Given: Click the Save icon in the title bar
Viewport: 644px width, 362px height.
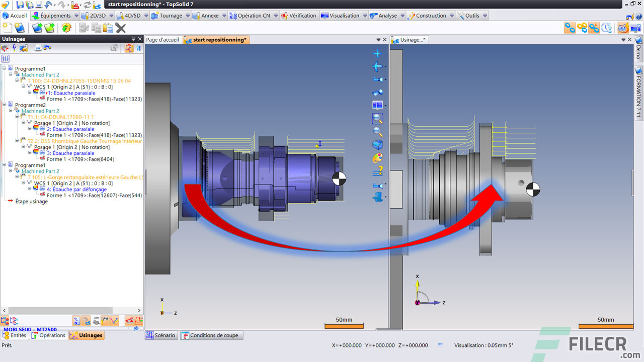Looking at the screenshot, I should click(x=20, y=5).
